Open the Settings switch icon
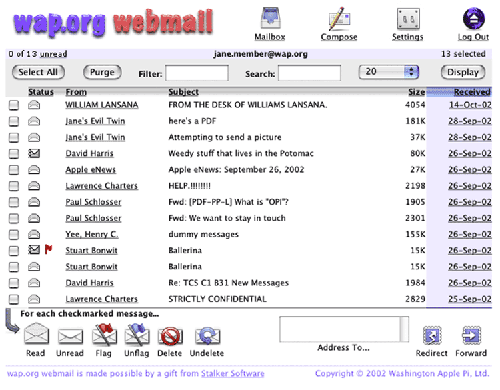Image resolution: width=500 pixels, height=390 pixels. (408, 19)
